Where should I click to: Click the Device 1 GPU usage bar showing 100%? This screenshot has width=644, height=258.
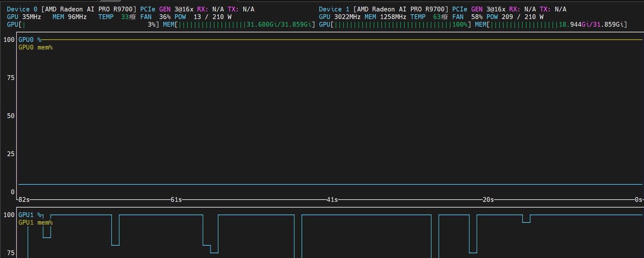click(x=395, y=24)
